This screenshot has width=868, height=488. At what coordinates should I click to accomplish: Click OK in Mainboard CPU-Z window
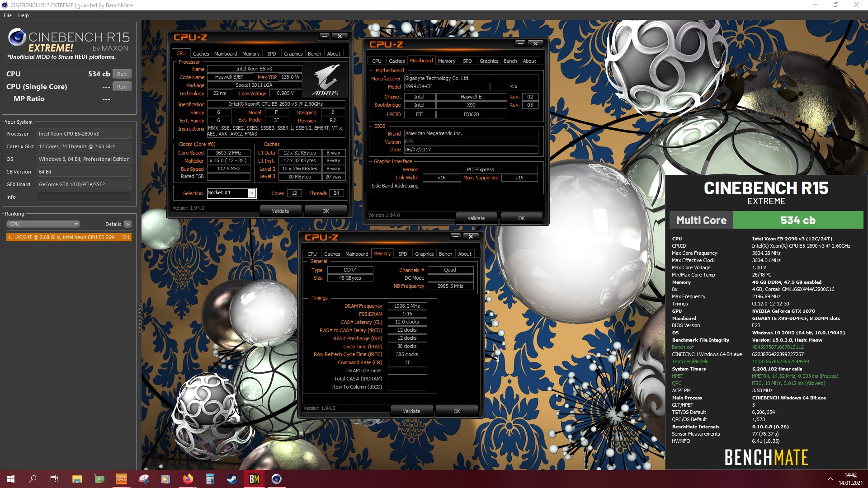click(521, 218)
